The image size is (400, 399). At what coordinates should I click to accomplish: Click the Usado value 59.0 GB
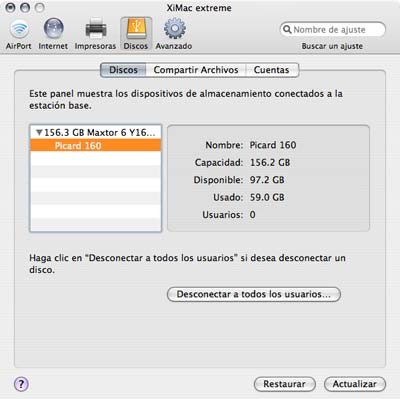pos(267,197)
